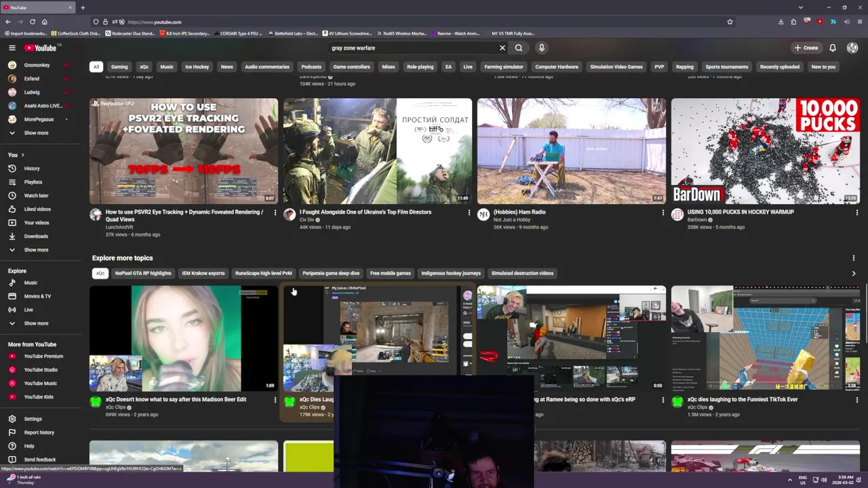
Task: Open YouTube Kids link
Action: coord(37,397)
